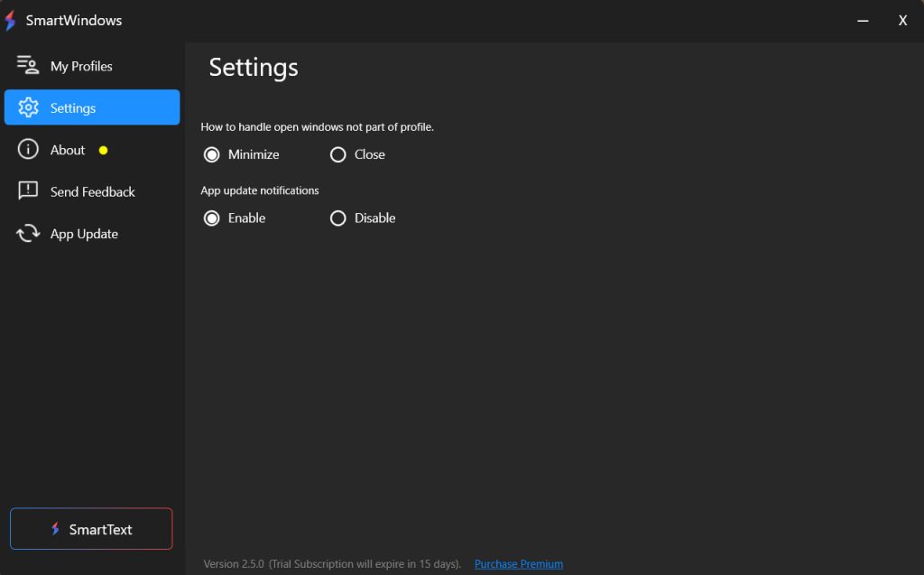Click the About info circle icon
Viewport: 924px width, 575px height.
(x=28, y=149)
